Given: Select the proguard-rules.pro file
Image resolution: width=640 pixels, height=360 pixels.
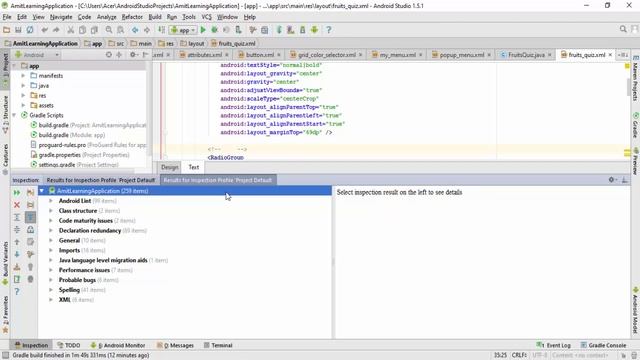Looking at the screenshot, I should pos(88,145).
